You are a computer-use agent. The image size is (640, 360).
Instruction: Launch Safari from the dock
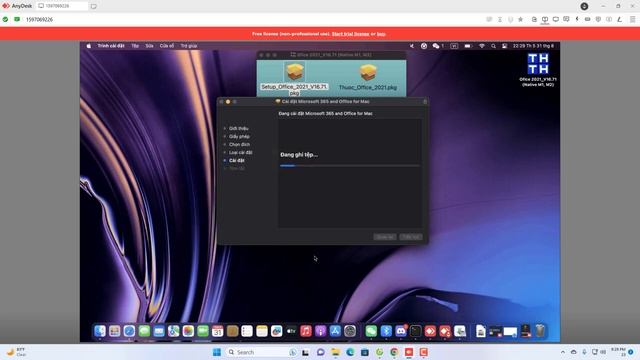tap(129, 331)
